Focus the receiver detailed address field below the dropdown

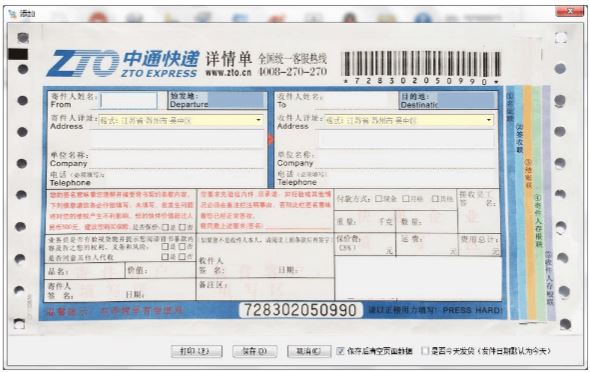406,140
